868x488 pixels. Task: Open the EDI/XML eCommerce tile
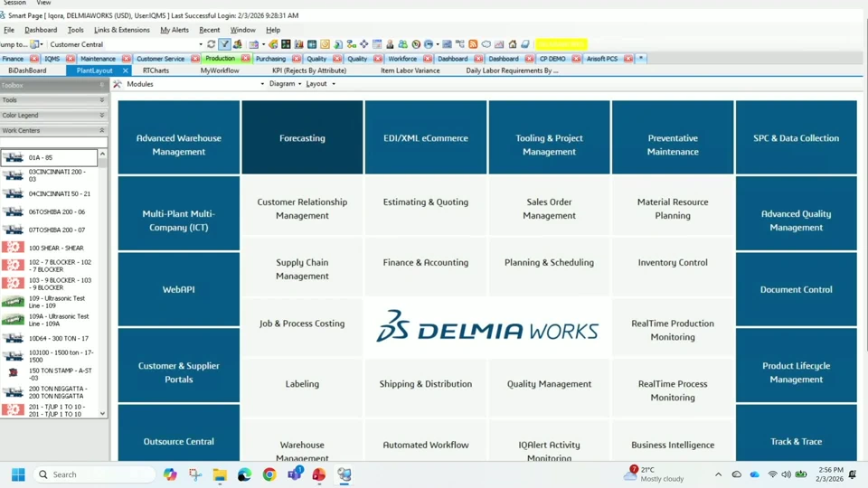click(x=426, y=137)
